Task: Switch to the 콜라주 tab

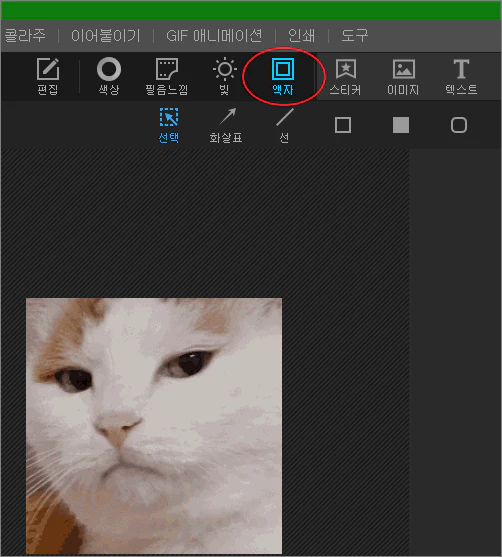Action: click(x=24, y=36)
